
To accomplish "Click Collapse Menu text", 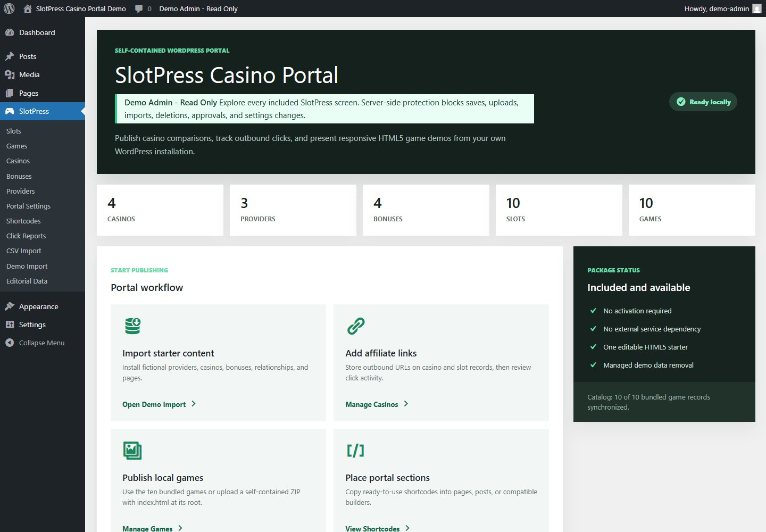I will point(42,343).
